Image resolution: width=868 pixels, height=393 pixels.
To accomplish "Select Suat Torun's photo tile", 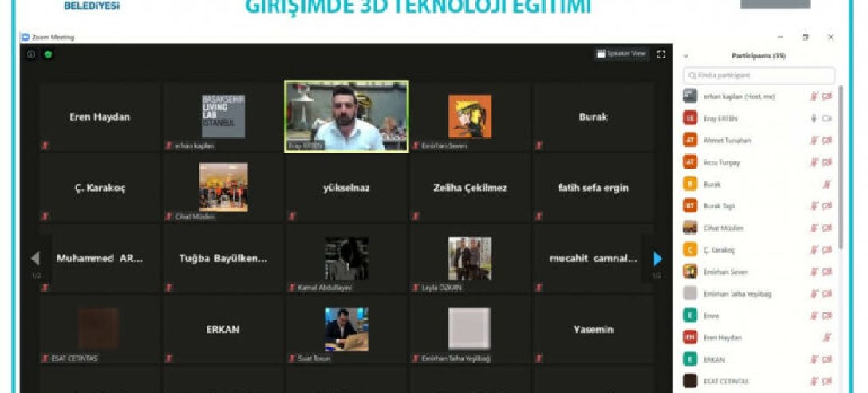I will 346,329.
